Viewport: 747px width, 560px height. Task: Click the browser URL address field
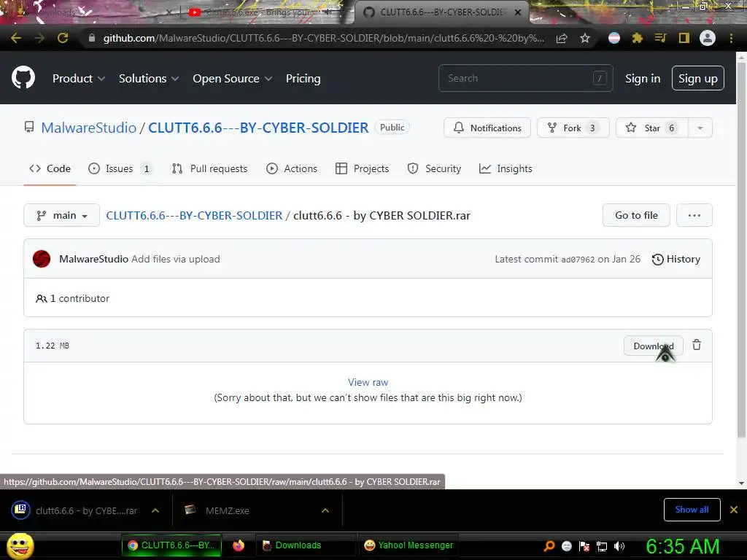click(x=323, y=38)
